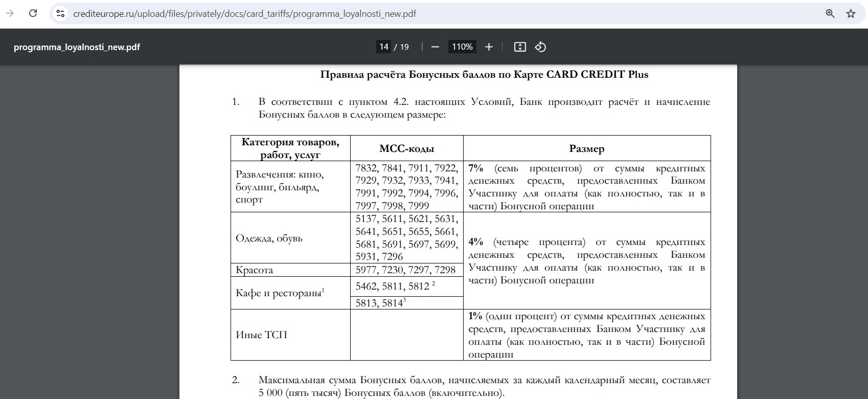This screenshot has width=868, height=399.
Task: Click the zoom magnifier icon in address bar
Action: (830, 14)
